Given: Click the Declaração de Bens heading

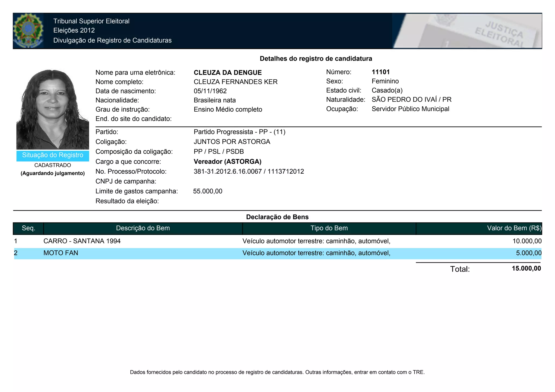Looking at the screenshot, I should click(277, 217).
